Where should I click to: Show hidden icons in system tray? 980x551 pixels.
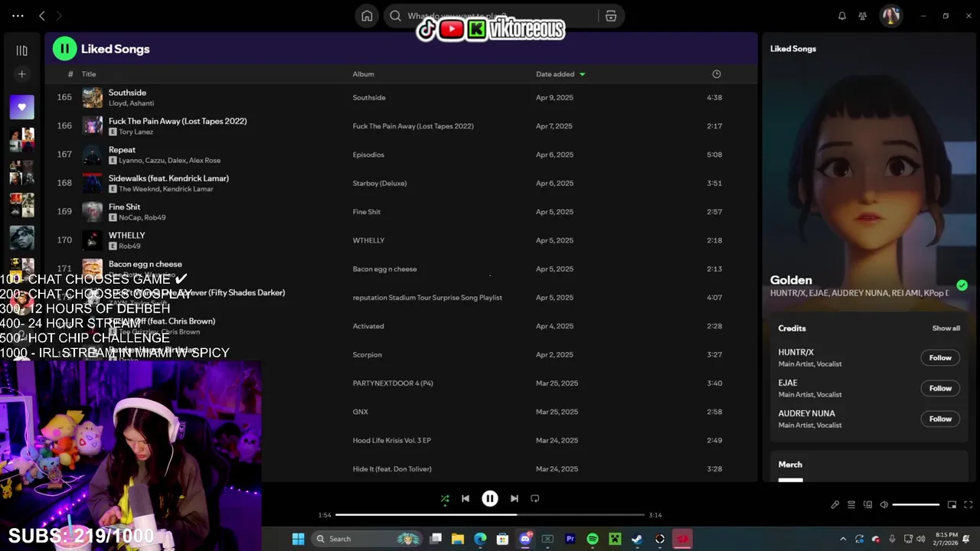(843, 539)
